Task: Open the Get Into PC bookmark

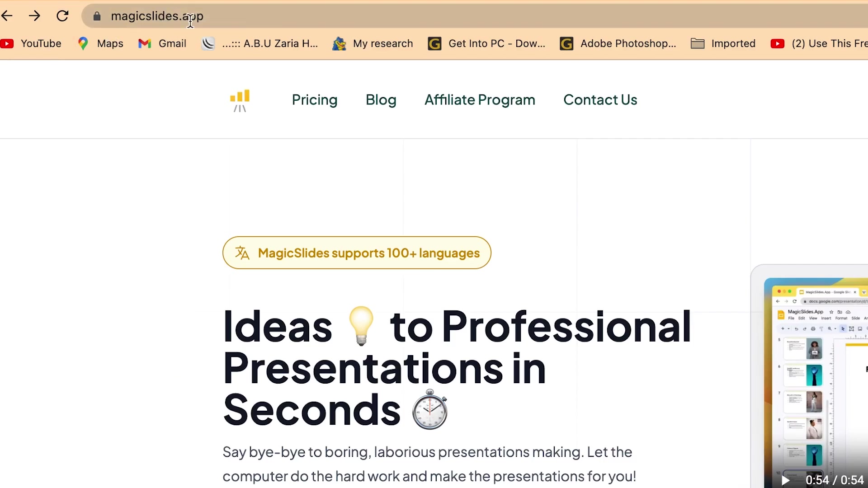Action: click(486, 44)
